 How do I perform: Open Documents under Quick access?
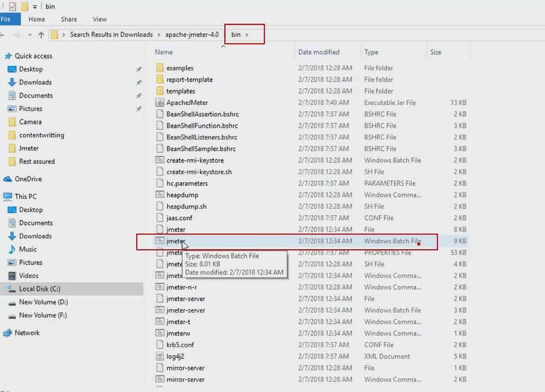pos(36,96)
